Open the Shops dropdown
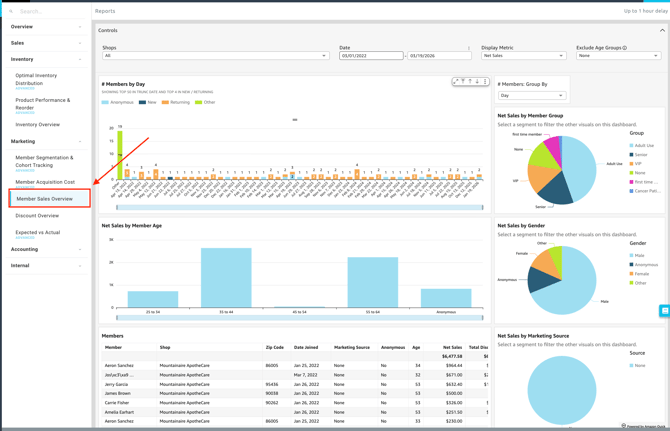Viewport: 670px width, 431px height. click(x=215, y=56)
